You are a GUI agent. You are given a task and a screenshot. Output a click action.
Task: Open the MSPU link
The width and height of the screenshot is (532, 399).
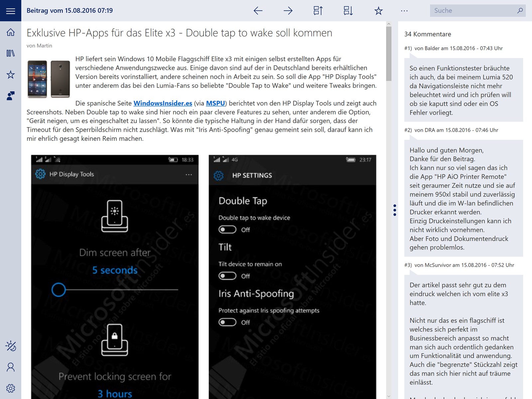[215, 103]
